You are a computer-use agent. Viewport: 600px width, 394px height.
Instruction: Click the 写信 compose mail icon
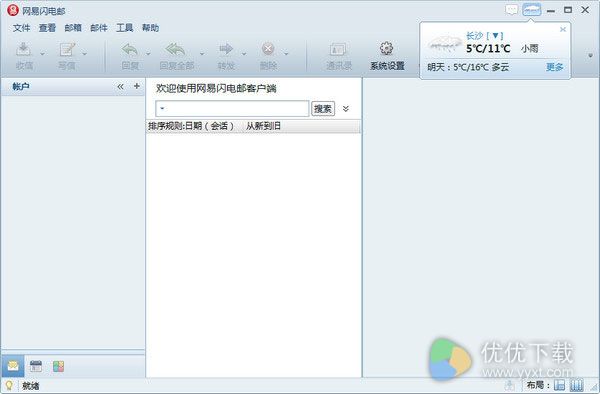coord(67,49)
